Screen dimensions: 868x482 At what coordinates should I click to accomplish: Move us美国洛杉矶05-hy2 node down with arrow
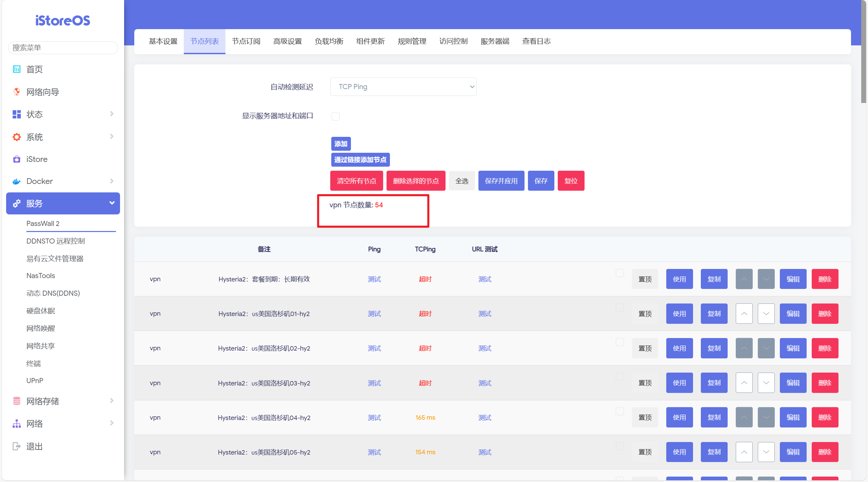(766, 452)
